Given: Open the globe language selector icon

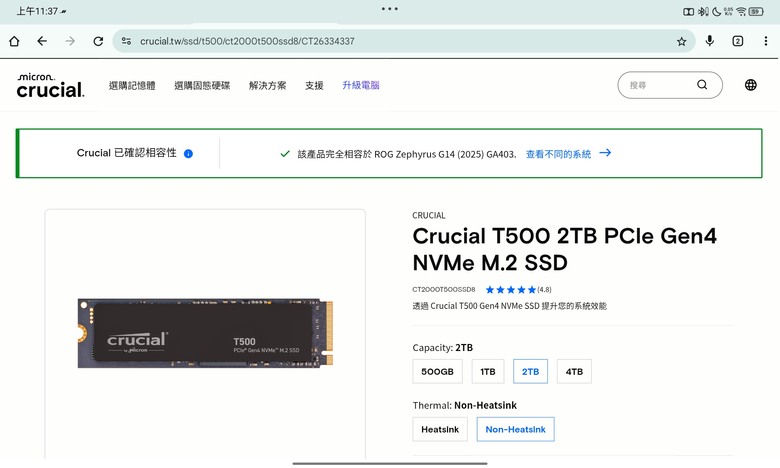Looking at the screenshot, I should [751, 85].
